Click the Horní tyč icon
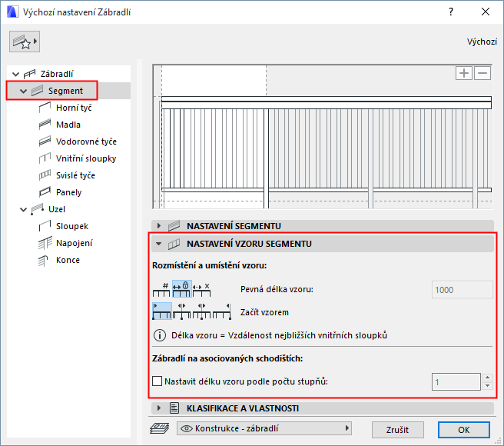Screen dimensions: 504x446 [45, 108]
